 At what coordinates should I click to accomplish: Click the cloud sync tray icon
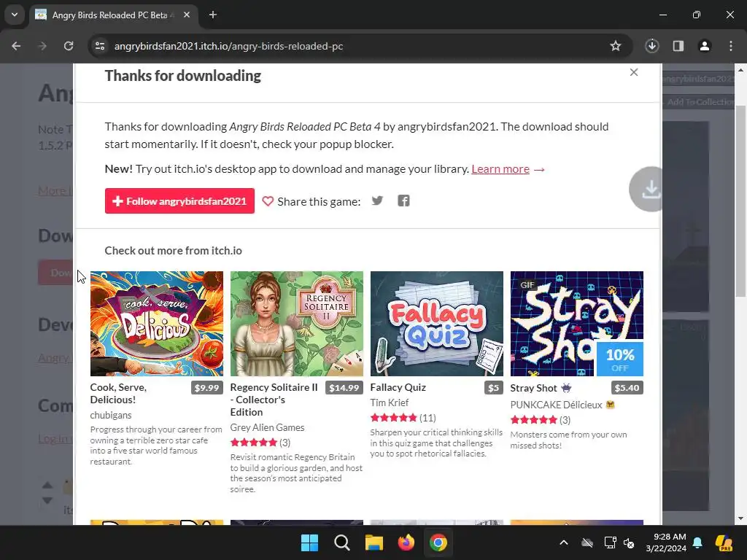pos(587,542)
